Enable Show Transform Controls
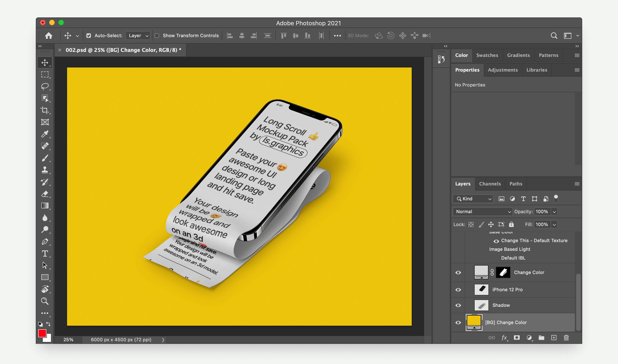Image resolution: width=618 pixels, height=364 pixels. (157, 36)
